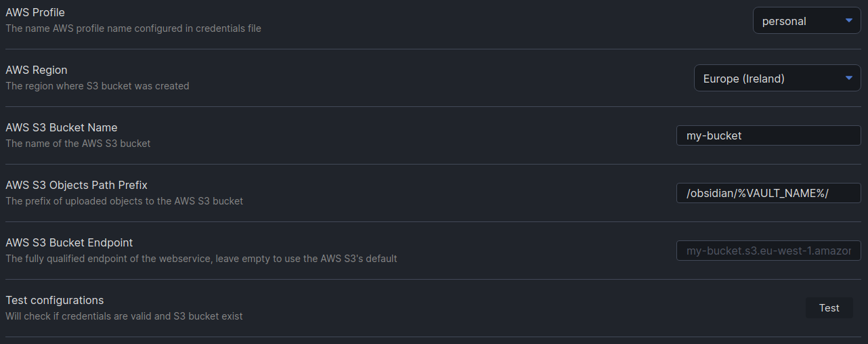Focus the my-bucket name input field
This screenshot has height=344, width=868.
[768, 135]
